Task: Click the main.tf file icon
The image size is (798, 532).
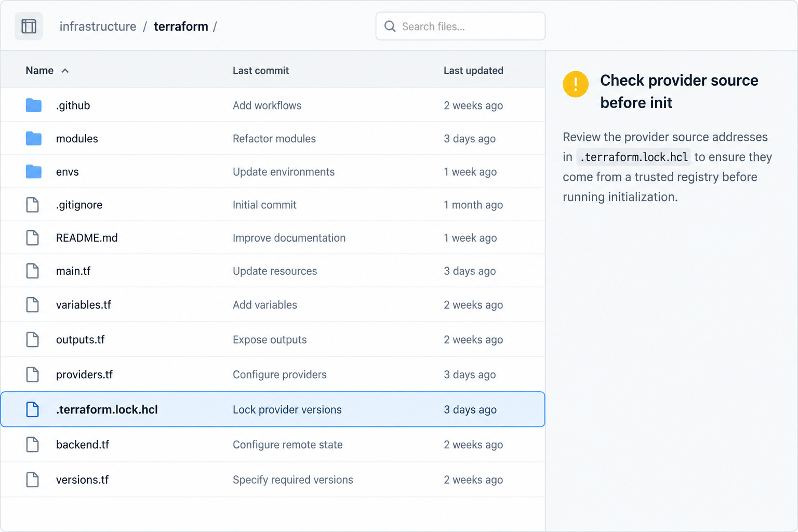Action: coord(33,271)
